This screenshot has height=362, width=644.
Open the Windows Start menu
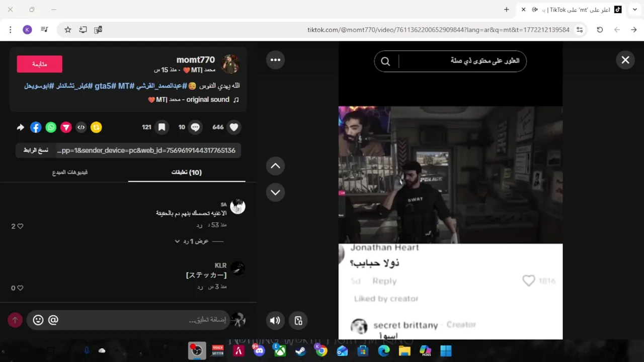click(x=446, y=350)
